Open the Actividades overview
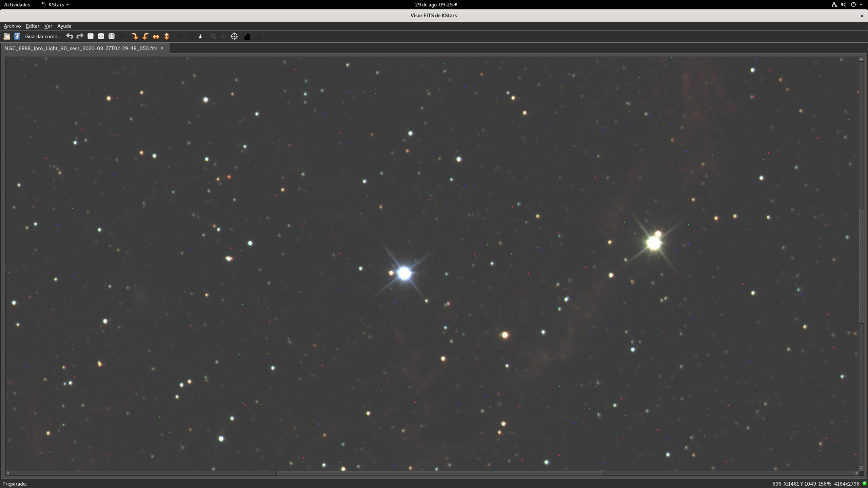The image size is (868, 488). point(17,4)
